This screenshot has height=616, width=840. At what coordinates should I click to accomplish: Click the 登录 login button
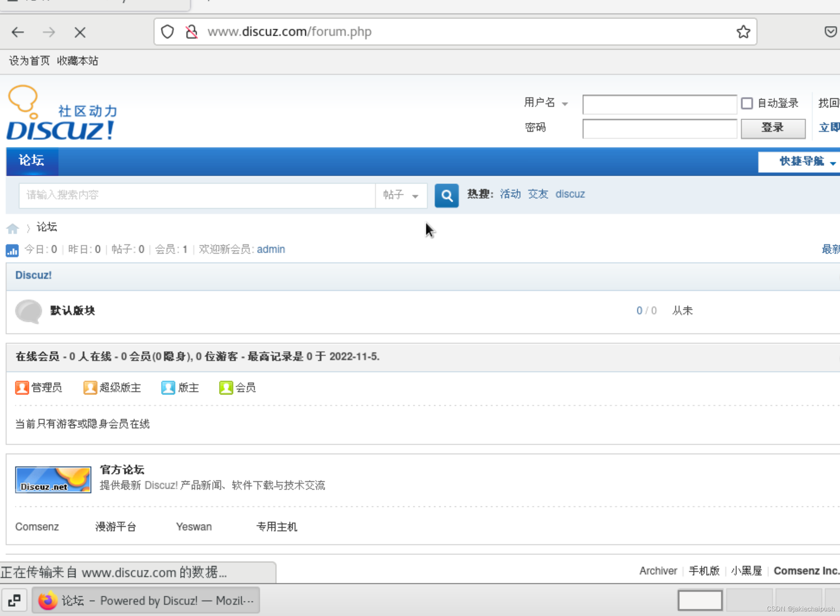[x=773, y=128]
